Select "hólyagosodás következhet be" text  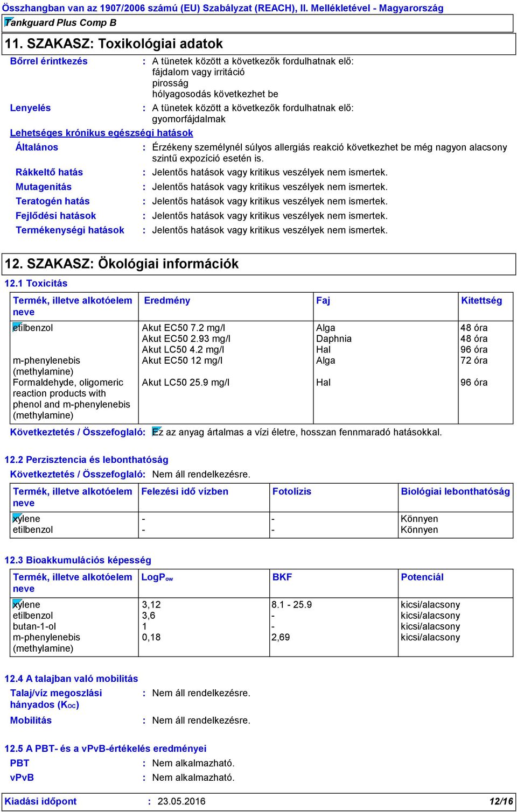coord(215,94)
